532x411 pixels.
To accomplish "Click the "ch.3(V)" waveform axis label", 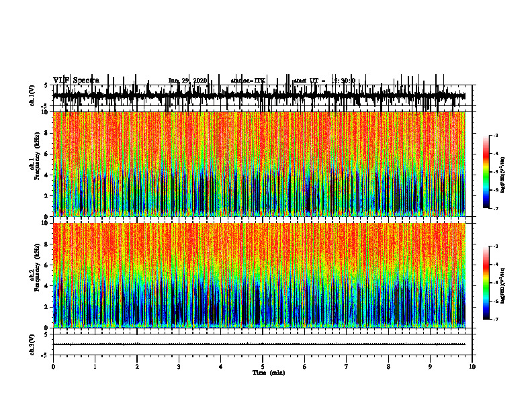I will tap(32, 345).
